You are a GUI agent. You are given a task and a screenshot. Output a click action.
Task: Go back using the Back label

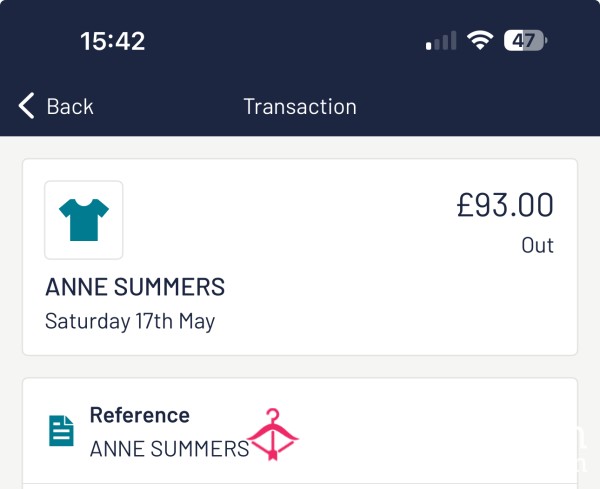click(x=70, y=106)
